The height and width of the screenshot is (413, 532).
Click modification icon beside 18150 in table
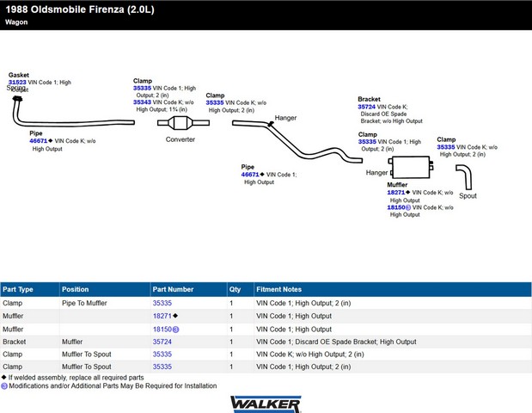176,330
